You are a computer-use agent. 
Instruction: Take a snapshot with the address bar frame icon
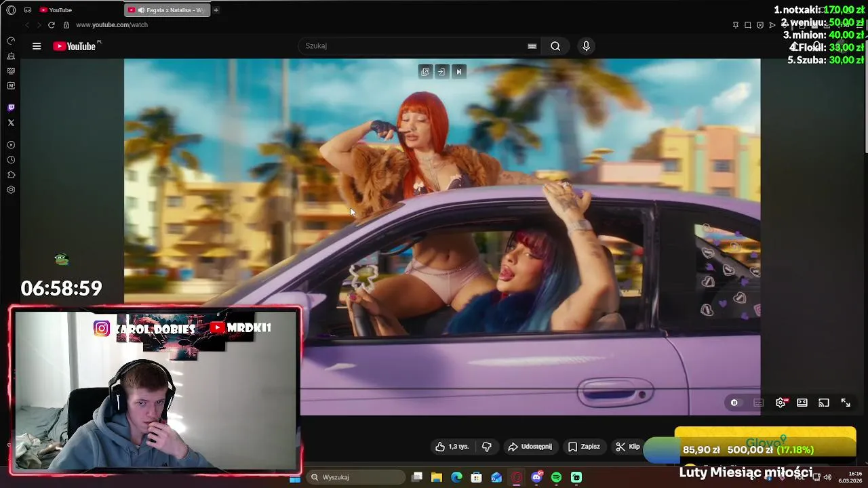tap(748, 25)
